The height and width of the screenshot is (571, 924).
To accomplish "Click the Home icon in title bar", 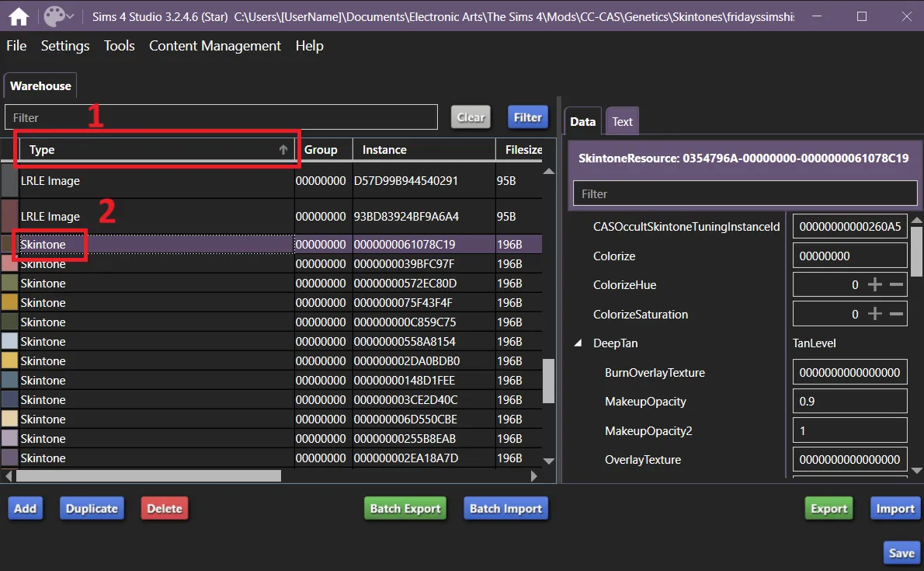I will (19, 16).
